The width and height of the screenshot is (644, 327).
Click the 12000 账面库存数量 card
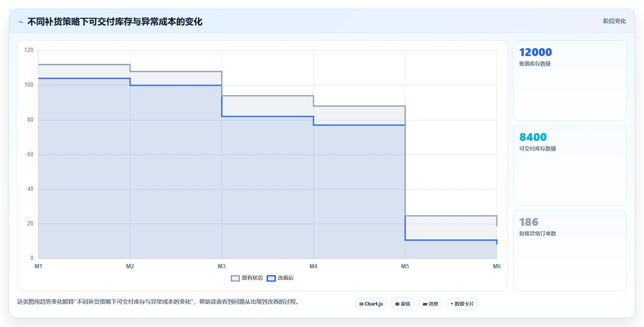click(570, 81)
